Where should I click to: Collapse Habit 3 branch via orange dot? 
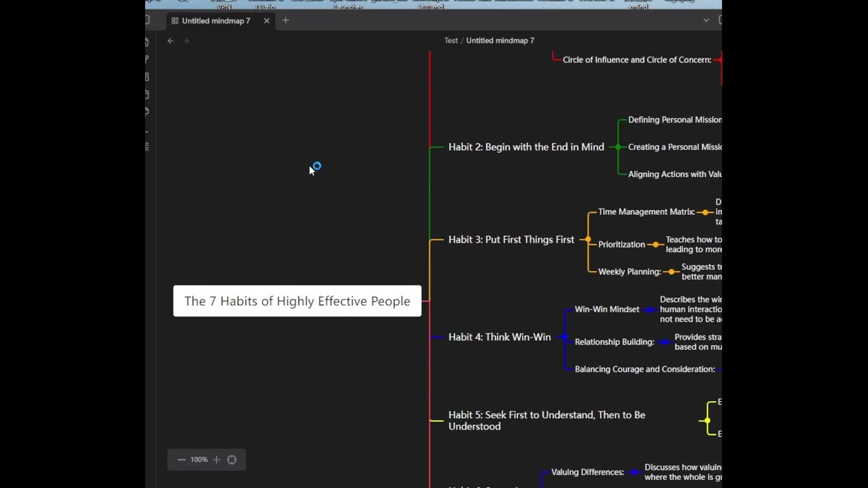tap(587, 240)
